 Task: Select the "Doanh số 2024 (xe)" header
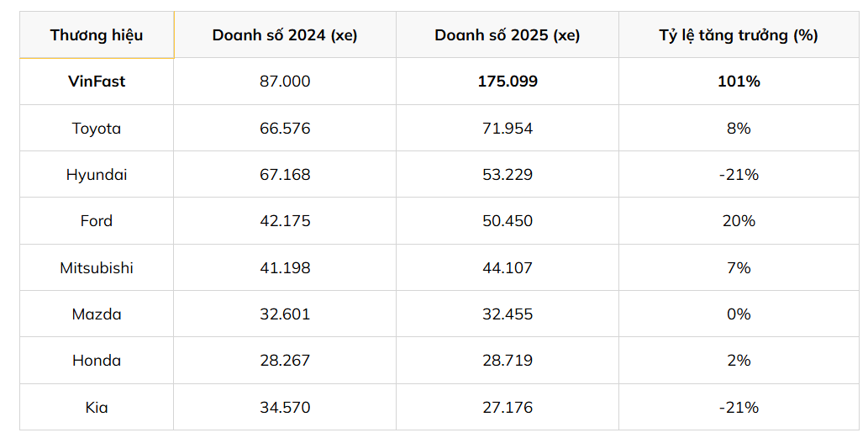point(285,35)
